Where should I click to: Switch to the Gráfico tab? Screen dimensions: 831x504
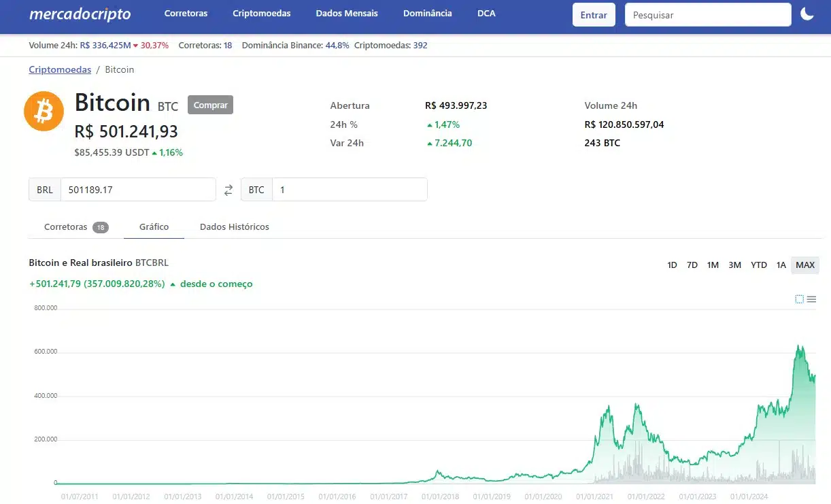click(154, 227)
